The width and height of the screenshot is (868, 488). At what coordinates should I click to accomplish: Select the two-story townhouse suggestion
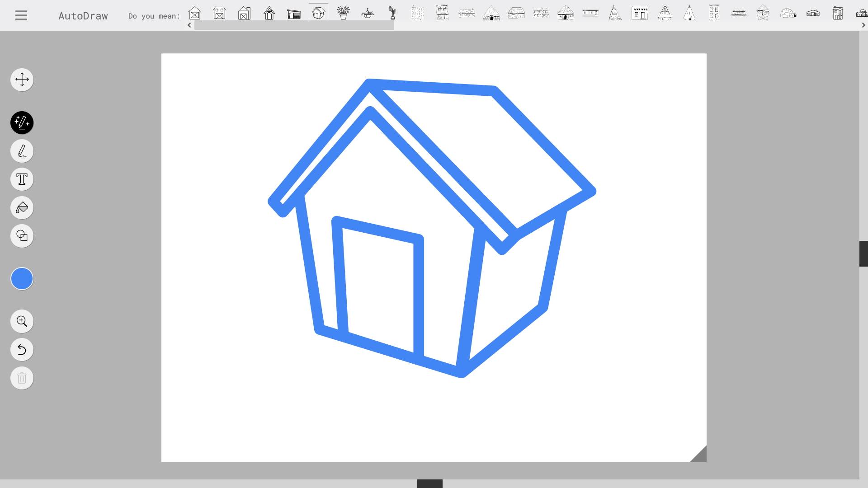tap(837, 14)
